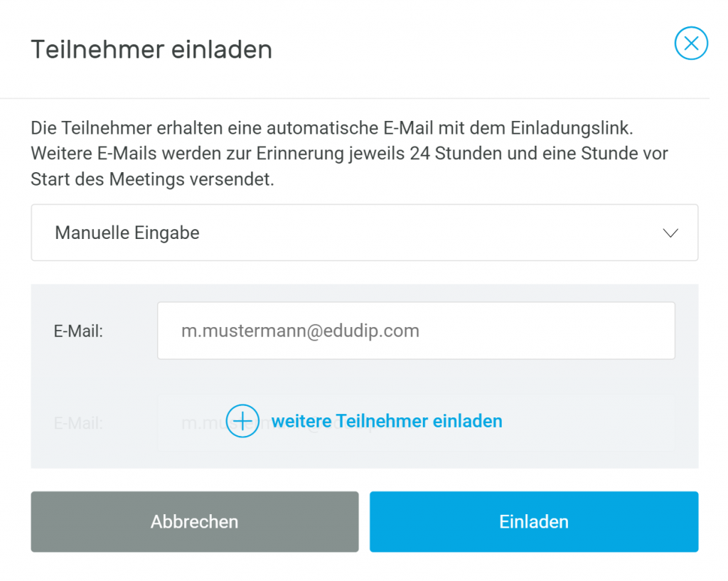Click the Einladen button

[534, 521]
